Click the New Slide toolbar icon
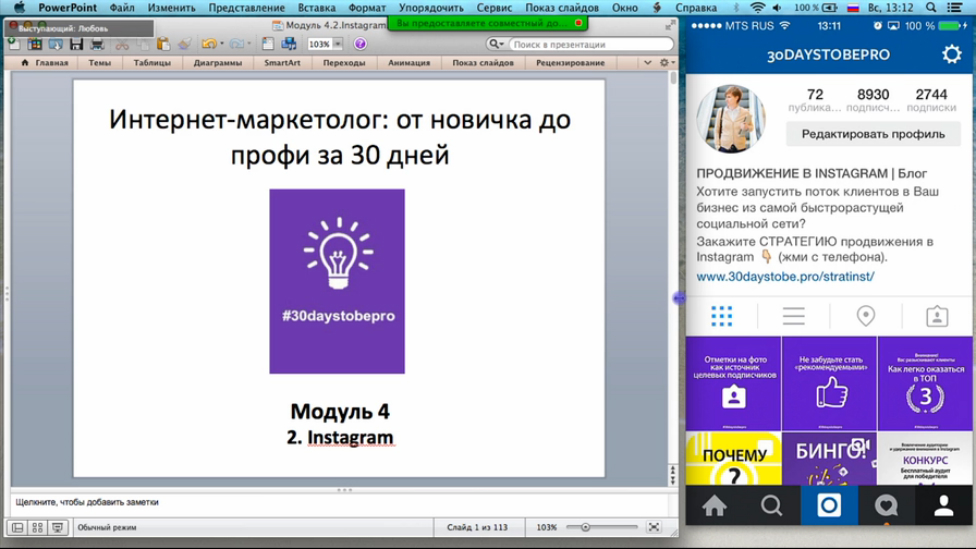The image size is (976, 549). (268, 44)
